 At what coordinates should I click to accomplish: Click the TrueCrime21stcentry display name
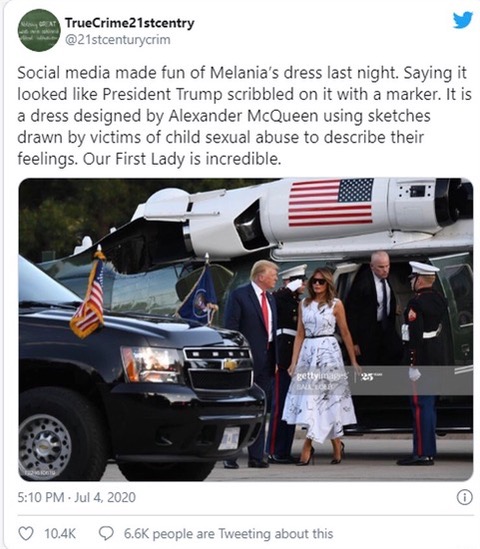point(130,23)
